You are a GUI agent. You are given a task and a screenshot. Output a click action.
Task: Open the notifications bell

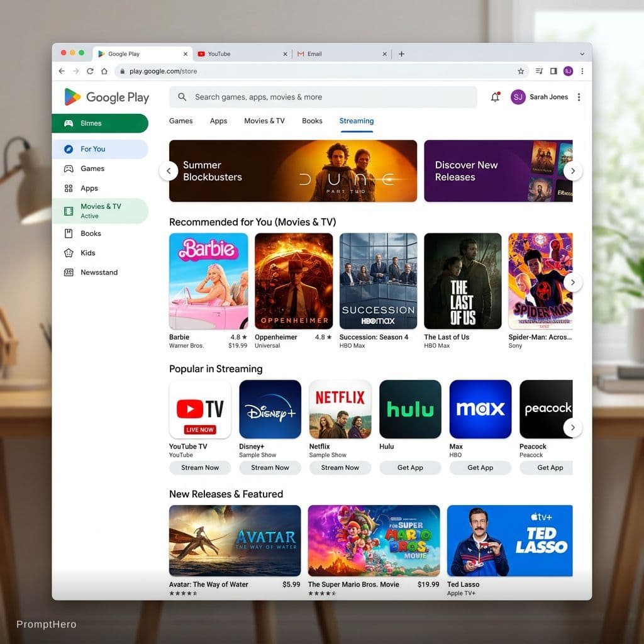[496, 97]
